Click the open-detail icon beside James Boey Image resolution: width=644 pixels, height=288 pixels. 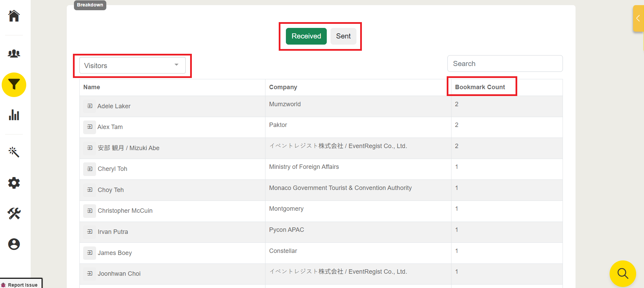coord(90,253)
